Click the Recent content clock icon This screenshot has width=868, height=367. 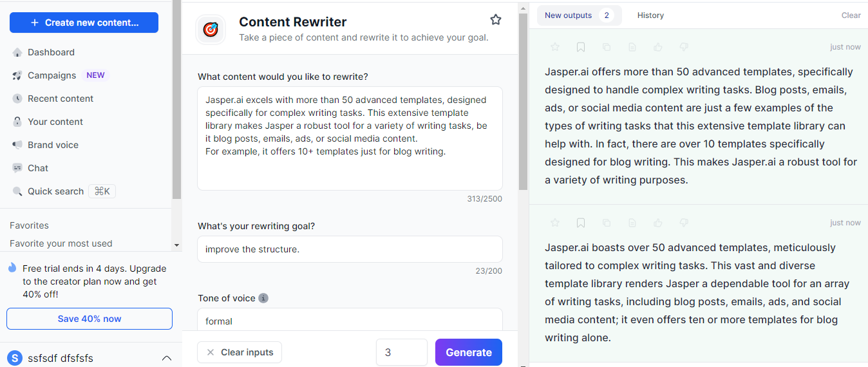pyautogui.click(x=17, y=99)
